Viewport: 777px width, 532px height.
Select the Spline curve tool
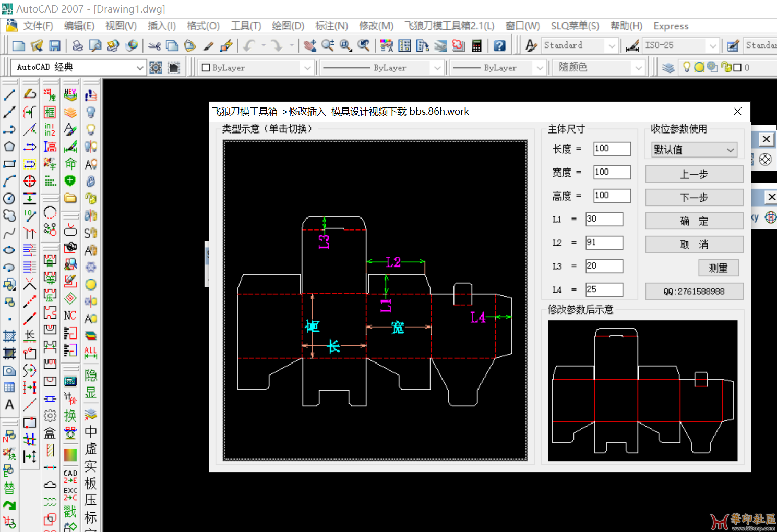coord(9,233)
